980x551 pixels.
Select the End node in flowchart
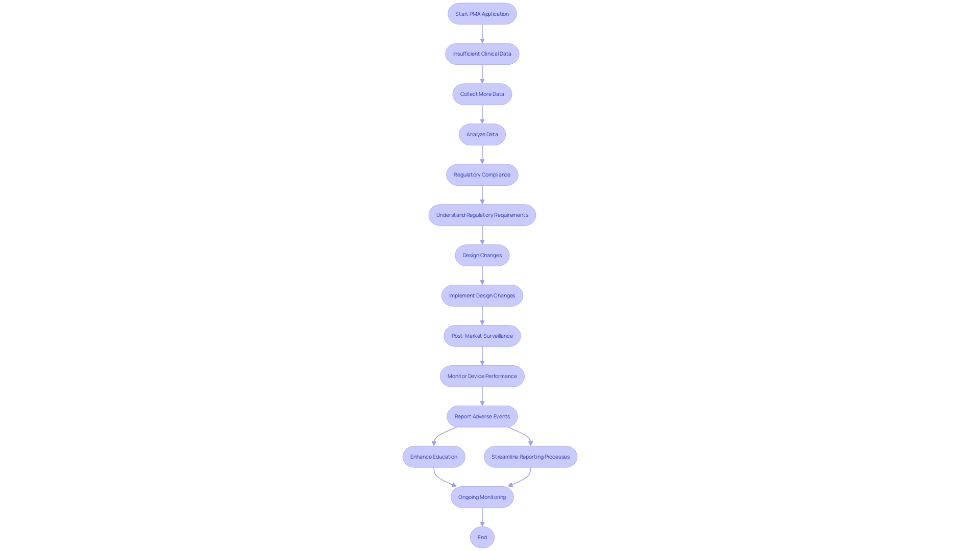[482, 537]
